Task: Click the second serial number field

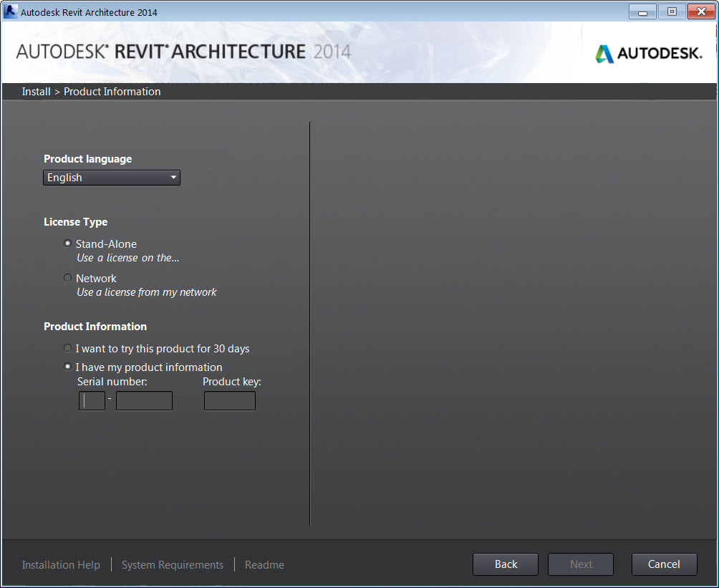Action: coord(144,401)
